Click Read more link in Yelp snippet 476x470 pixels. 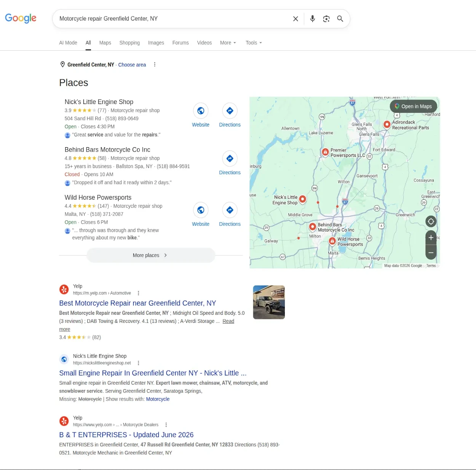point(228,321)
